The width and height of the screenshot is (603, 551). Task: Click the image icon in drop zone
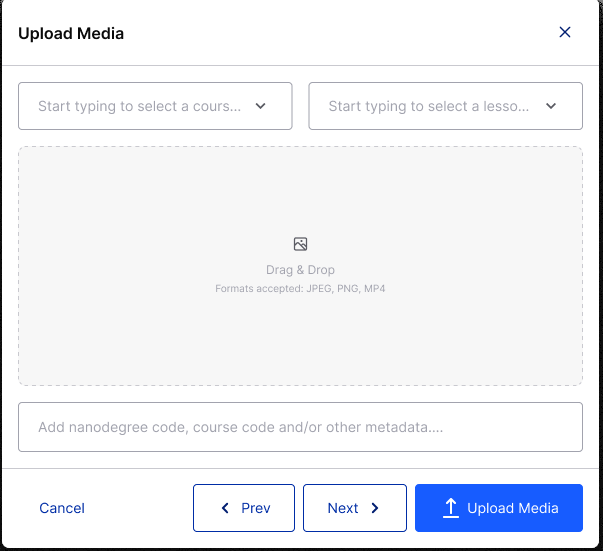[x=300, y=244]
